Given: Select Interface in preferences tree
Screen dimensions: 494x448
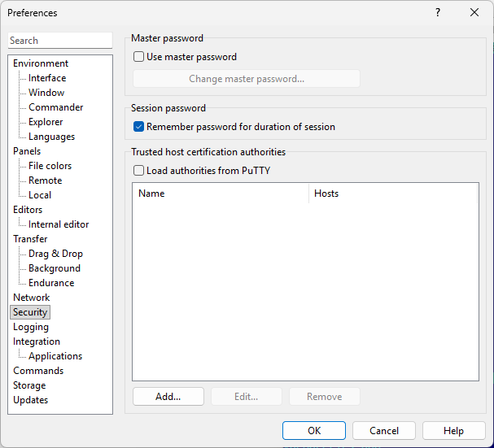Looking at the screenshot, I should click(x=47, y=78).
